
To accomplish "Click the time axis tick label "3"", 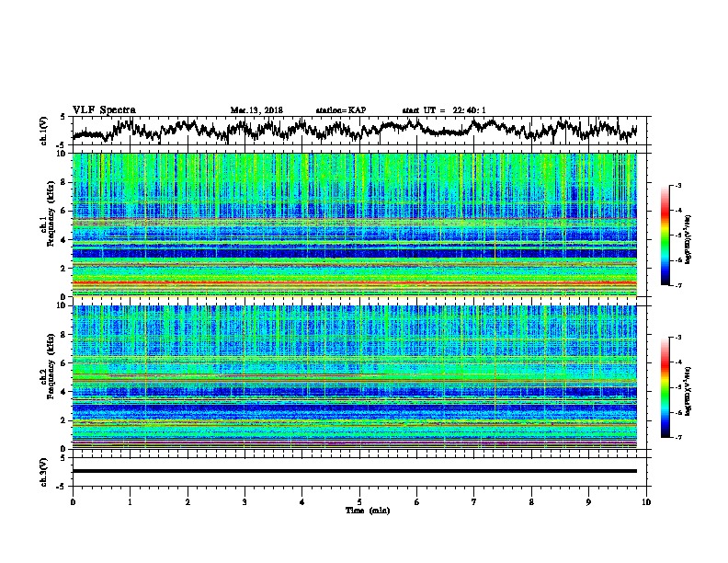I will tap(245, 502).
